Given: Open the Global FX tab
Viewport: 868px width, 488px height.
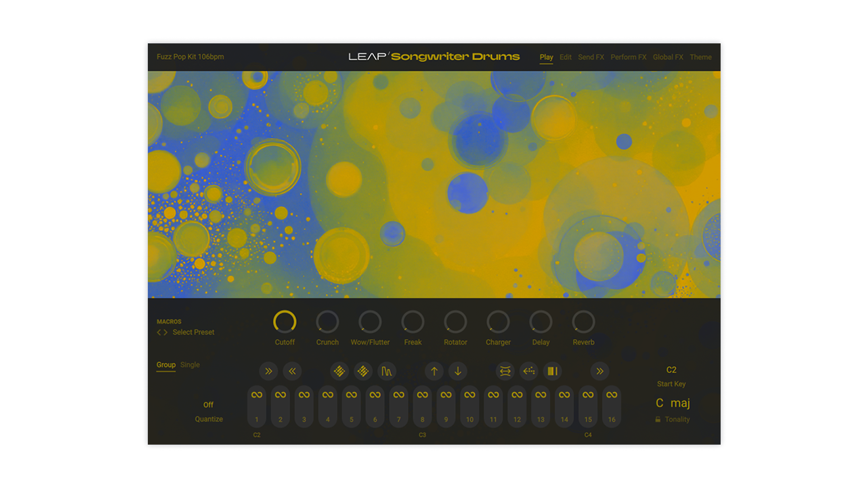Looking at the screenshot, I should (x=668, y=57).
